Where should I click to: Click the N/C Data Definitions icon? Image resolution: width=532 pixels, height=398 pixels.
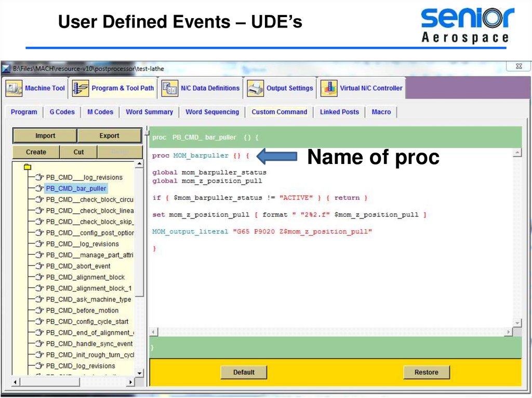pos(170,88)
